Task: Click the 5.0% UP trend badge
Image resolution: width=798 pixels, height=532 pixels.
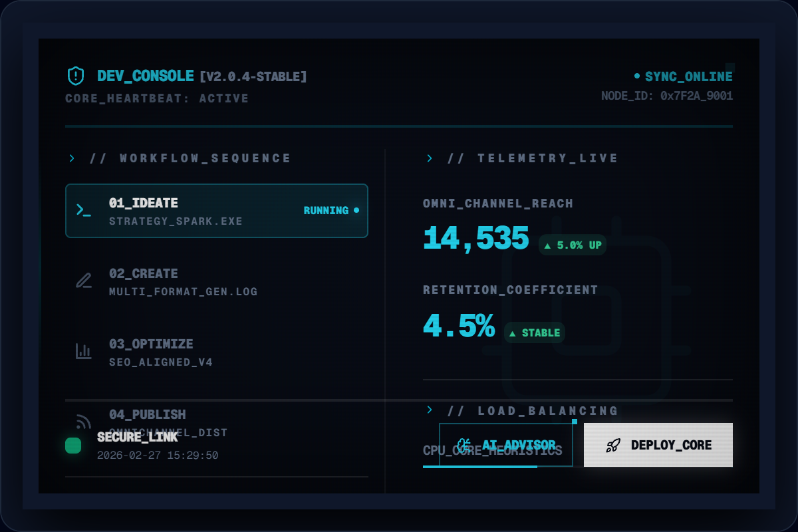Action: pyautogui.click(x=572, y=245)
